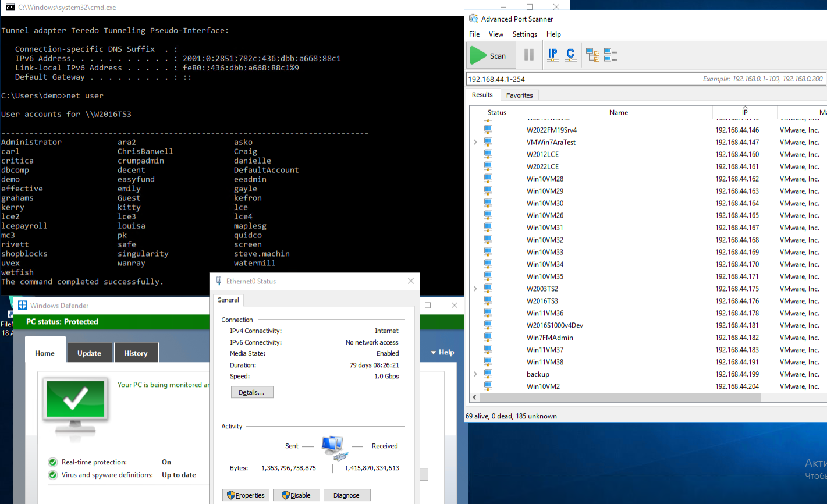Expand the VMWin7AraTest host row
Image resolution: width=827 pixels, height=504 pixels.
(x=475, y=142)
